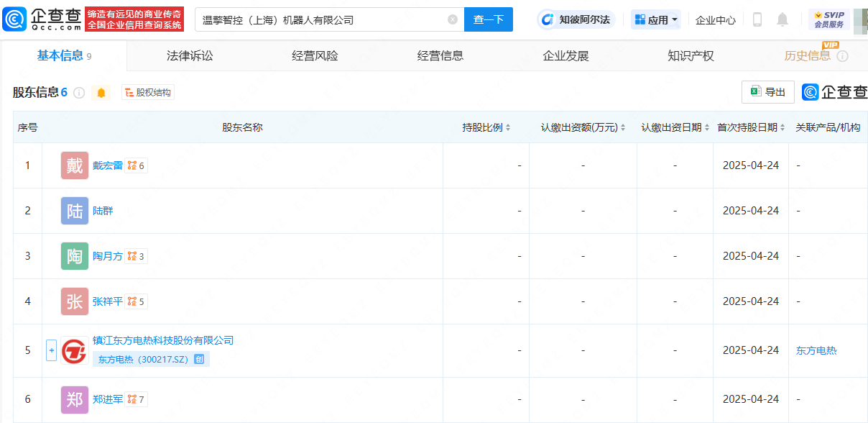The image size is (868, 423).
Task: Clear the search box with the X icon
Action: (453, 19)
